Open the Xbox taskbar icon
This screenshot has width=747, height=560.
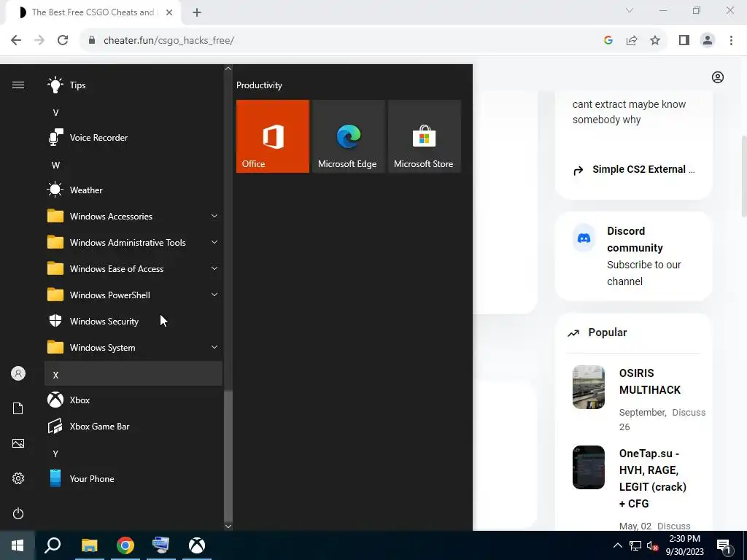point(197,545)
